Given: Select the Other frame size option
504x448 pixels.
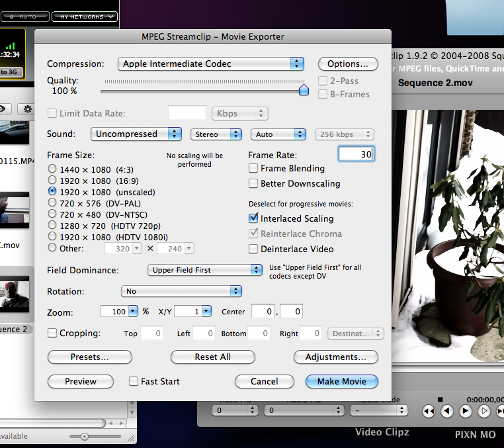Looking at the screenshot, I should coord(52,247).
